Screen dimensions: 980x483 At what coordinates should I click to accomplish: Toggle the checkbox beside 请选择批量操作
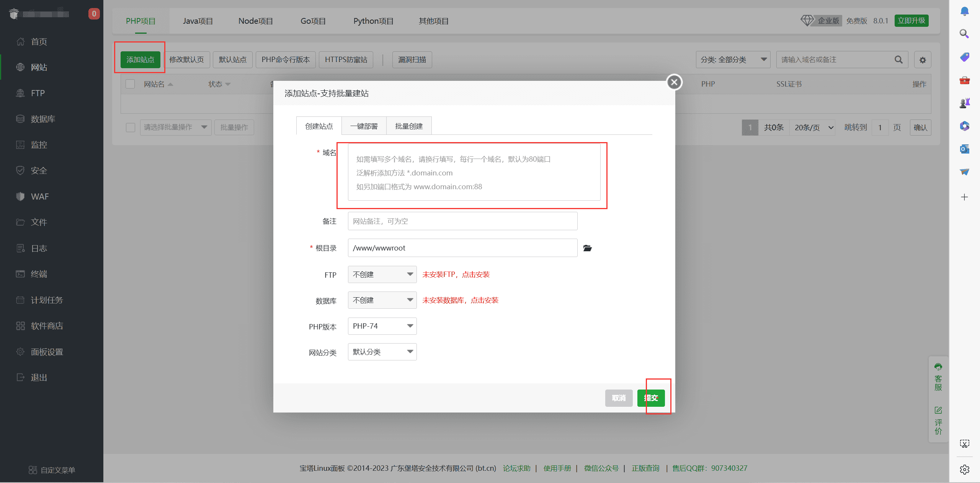point(131,127)
